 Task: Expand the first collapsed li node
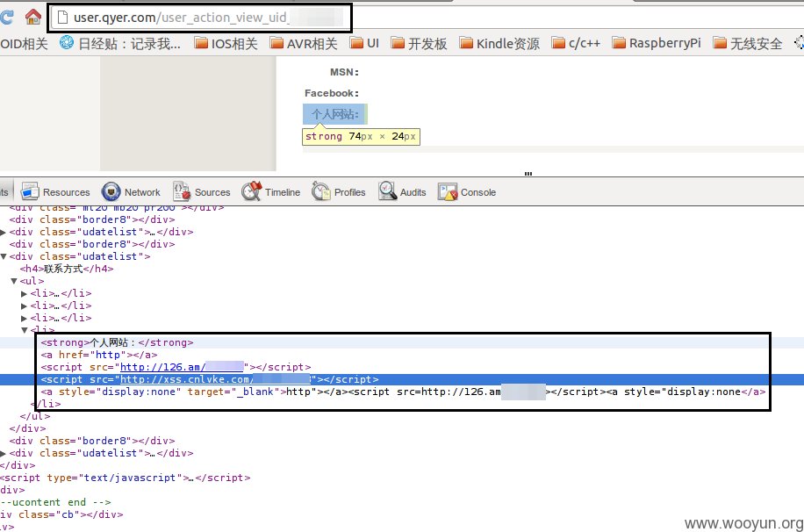point(24,294)
